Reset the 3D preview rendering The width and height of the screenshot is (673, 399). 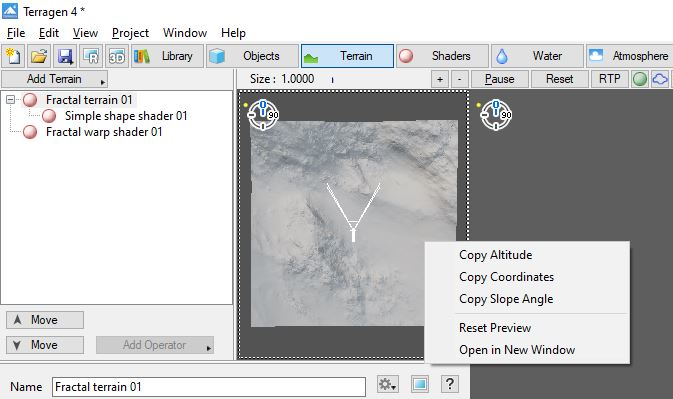[560, 79]
